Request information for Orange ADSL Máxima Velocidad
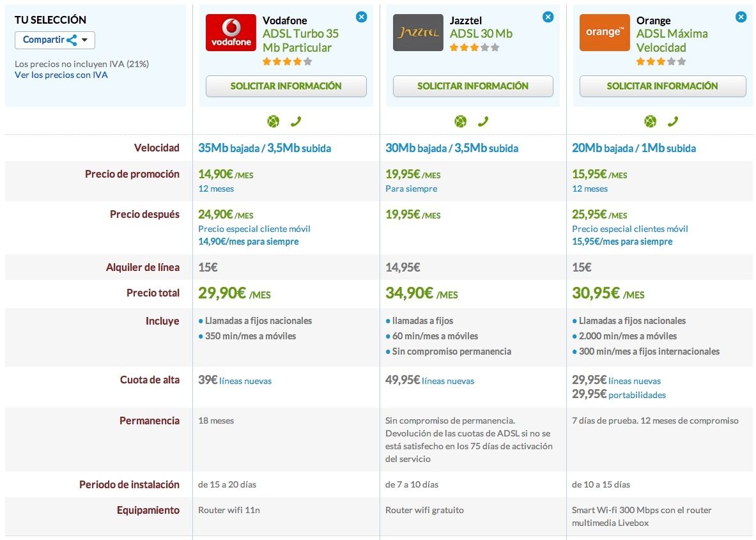Viewport: 756px width, 540px height. [663, 86]
